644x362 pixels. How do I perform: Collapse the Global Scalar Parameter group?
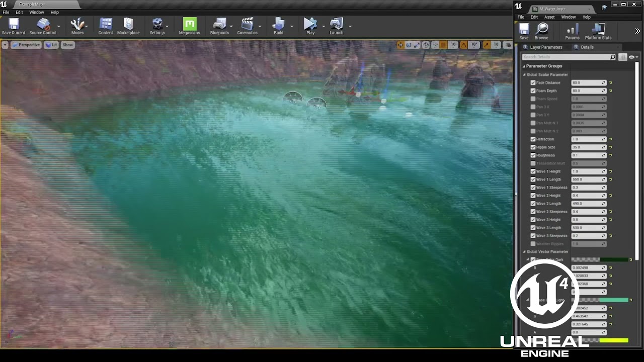coord(524,75)
